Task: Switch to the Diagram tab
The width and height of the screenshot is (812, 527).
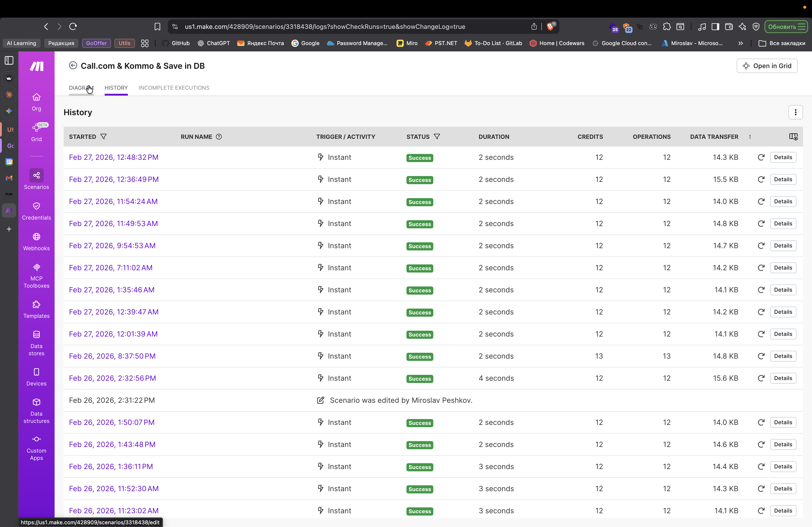Action: pos(81,88)
